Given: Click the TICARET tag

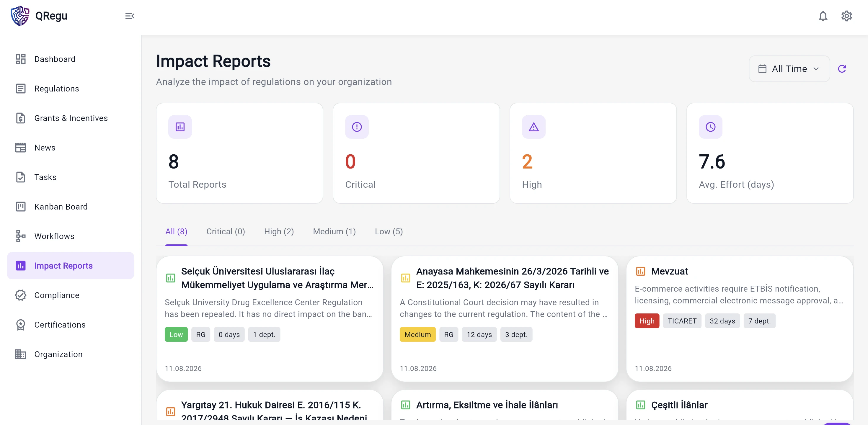Looking at the screenshot, I should (x=682, y=321).
